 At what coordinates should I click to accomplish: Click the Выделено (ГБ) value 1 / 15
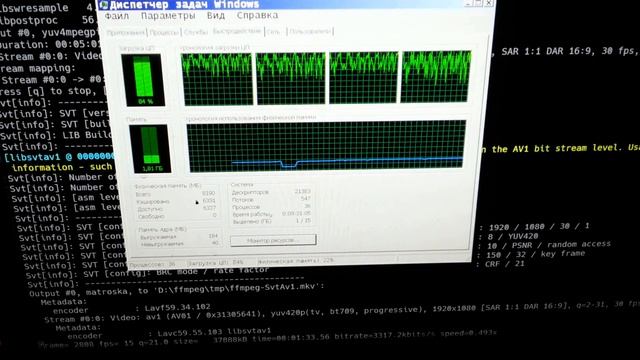tap(303, 221)
